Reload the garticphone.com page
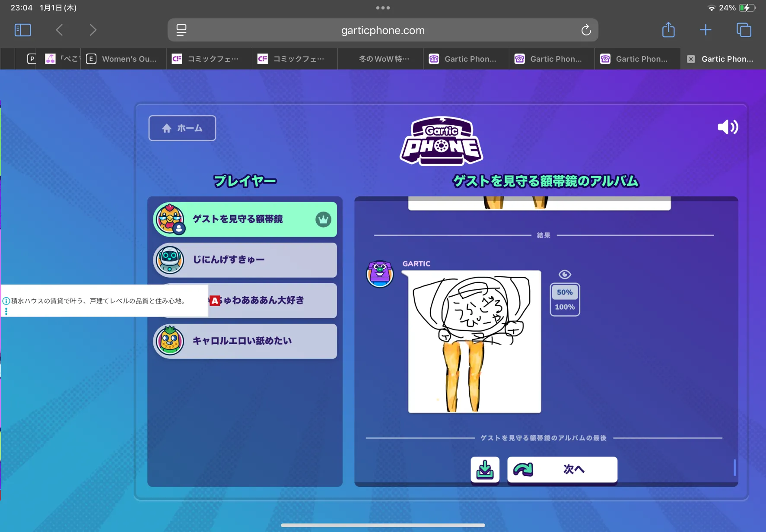 (x=586, y=30)
